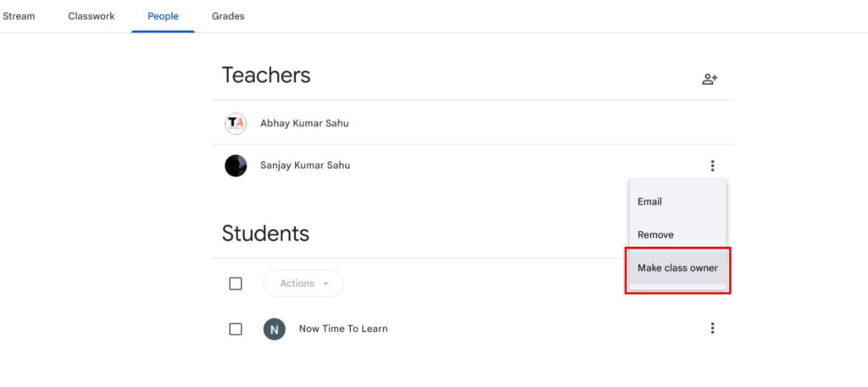Expand the Actions dropdown
The image size is (868, 387).
[x=303, y=283]
